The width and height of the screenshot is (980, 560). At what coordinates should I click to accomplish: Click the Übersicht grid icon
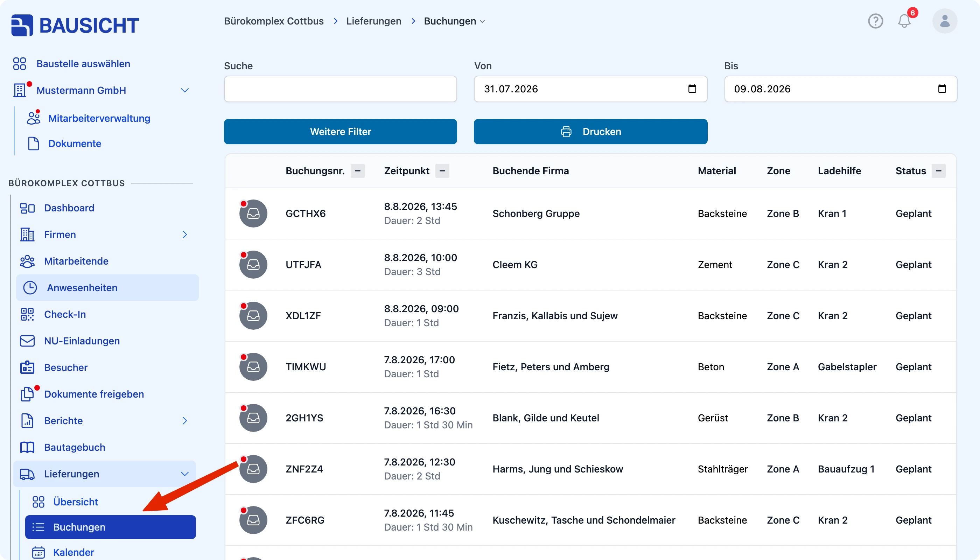coord(38,502)
